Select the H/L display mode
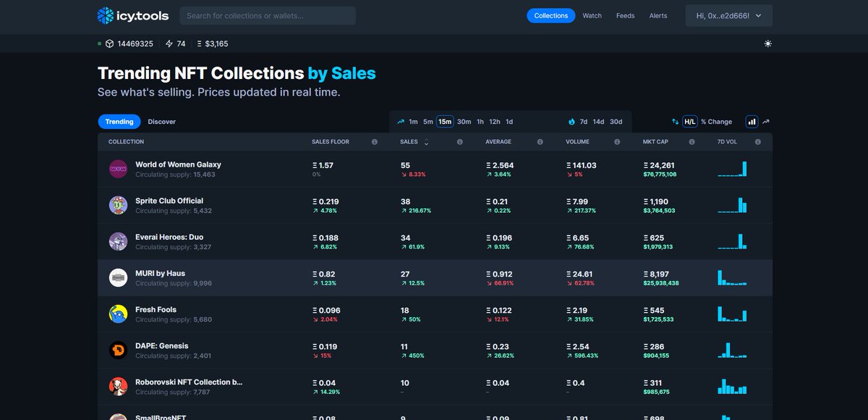This screenshot has height=420, width=868. tap(689, 122)
